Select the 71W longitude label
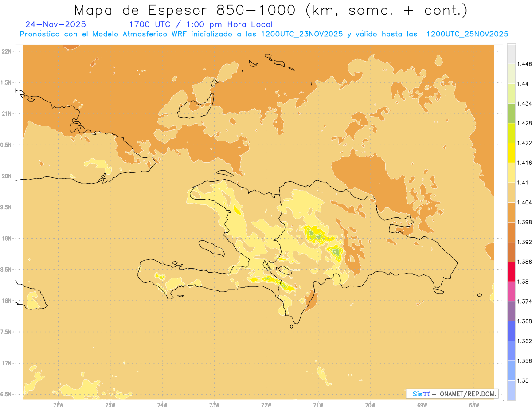 point(318,406)
